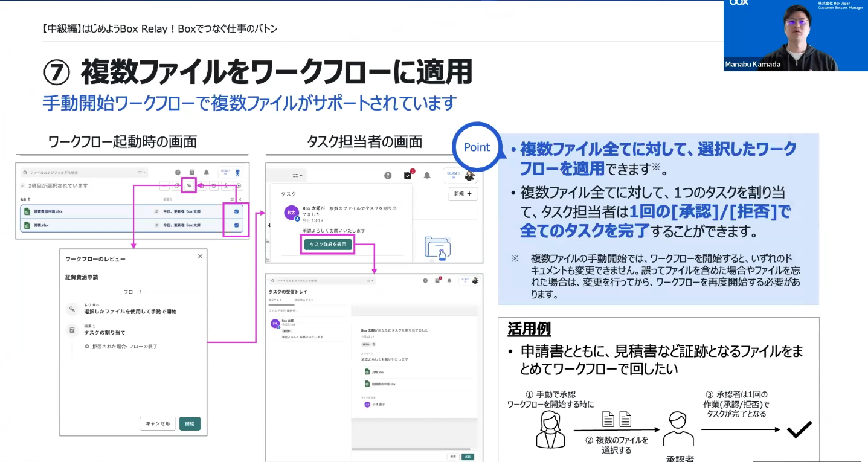Click the タスク詳細を表示 button

[327, 244]
